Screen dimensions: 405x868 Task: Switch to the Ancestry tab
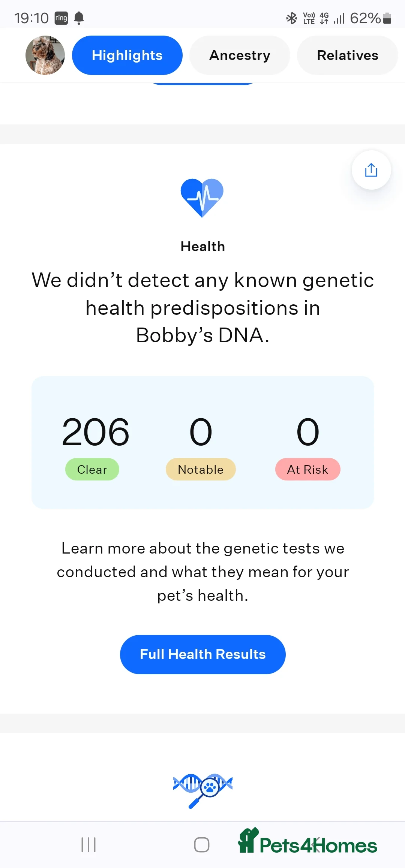239,55
